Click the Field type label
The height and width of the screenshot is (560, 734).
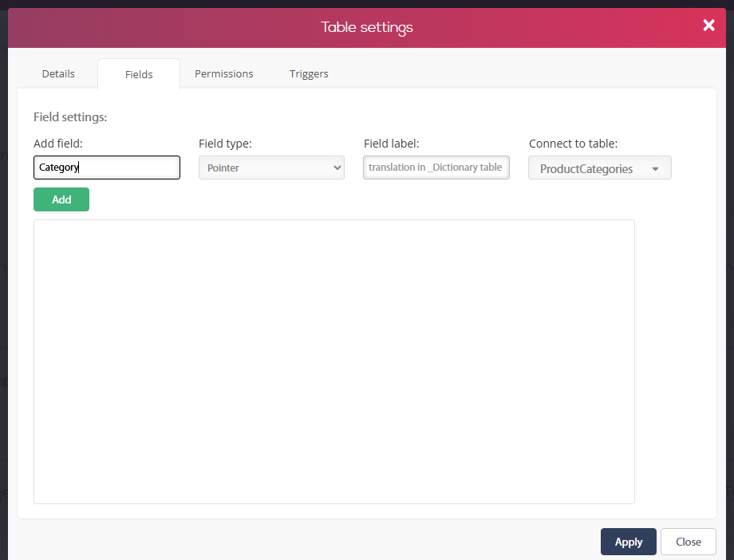(x=225, y=144)
